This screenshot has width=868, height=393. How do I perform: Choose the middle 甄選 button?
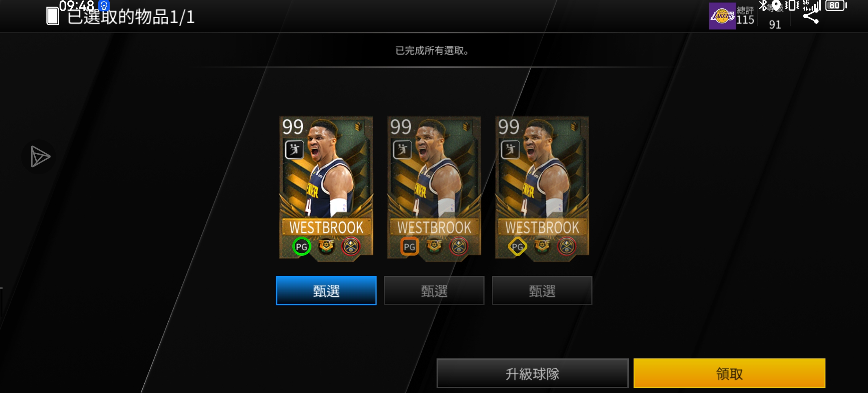point(434,290)
